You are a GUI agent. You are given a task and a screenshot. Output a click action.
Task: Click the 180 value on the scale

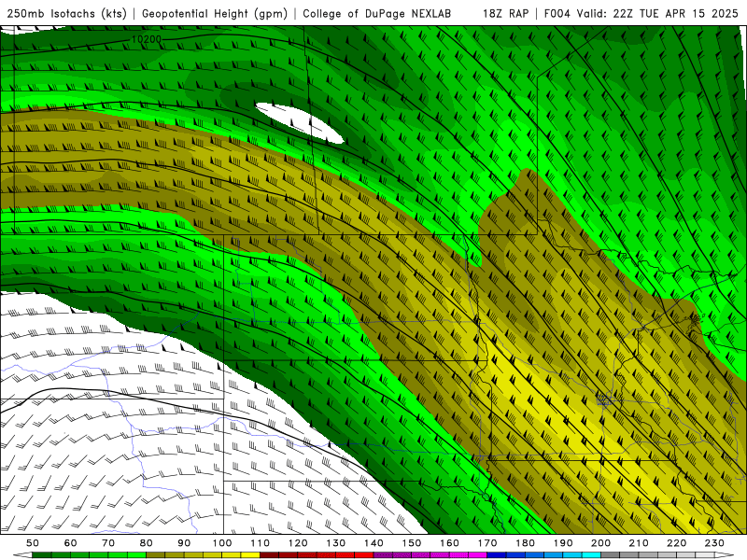click(526, 543)
